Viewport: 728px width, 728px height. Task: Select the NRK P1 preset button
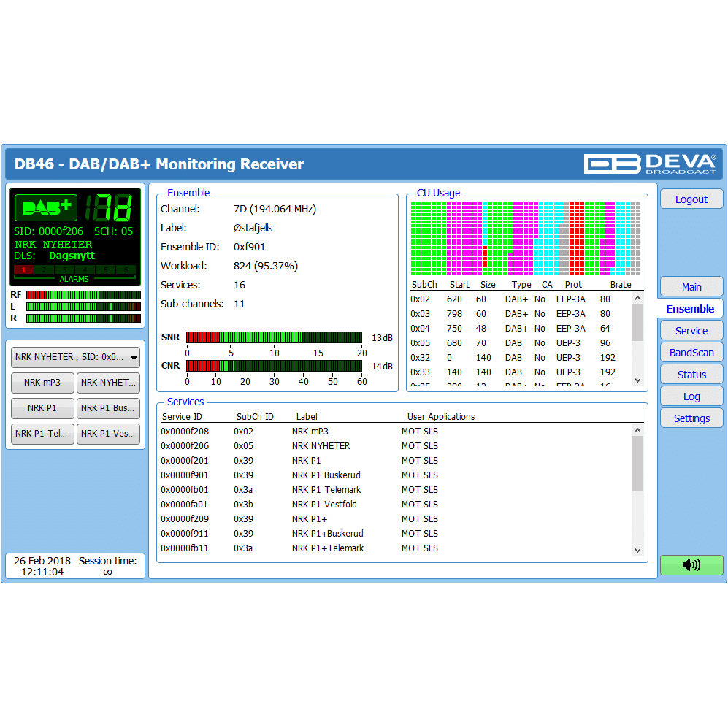pyautogui.click(x=42, y=408)
